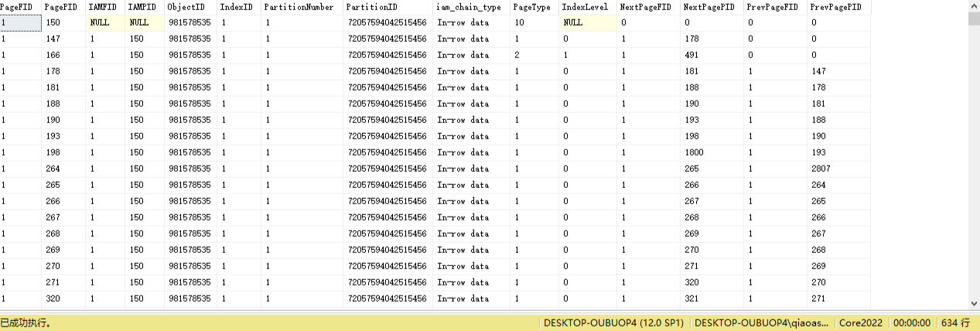Viewport: 980px width, 331px height.
Task: Click the PartitionID column header
Action: coord(388,6)
